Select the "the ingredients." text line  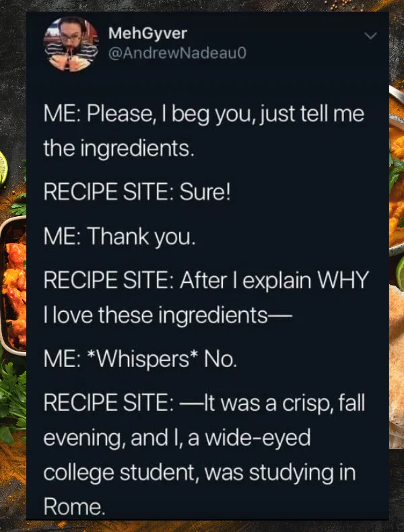(x=119, y=149)
